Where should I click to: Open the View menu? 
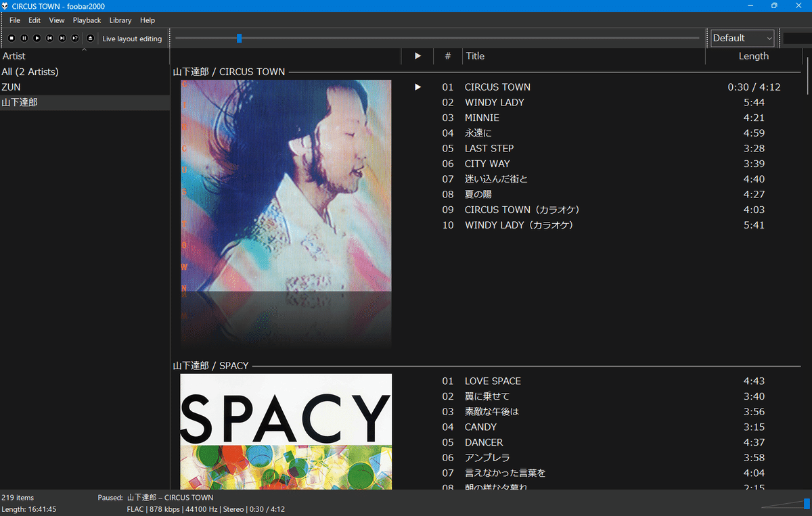tap(57, 20)
